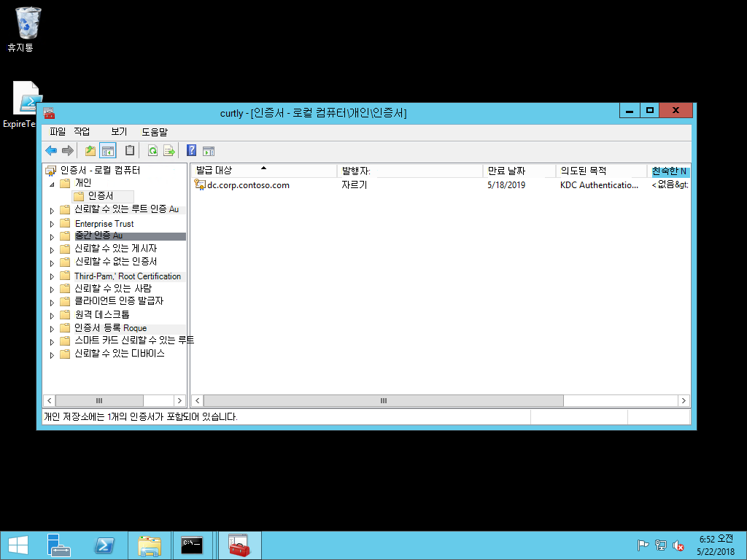Expand the 신뢰할 수 있는 루트 인증 node
The width and height of the screenshot is (747, 560).
52,211
